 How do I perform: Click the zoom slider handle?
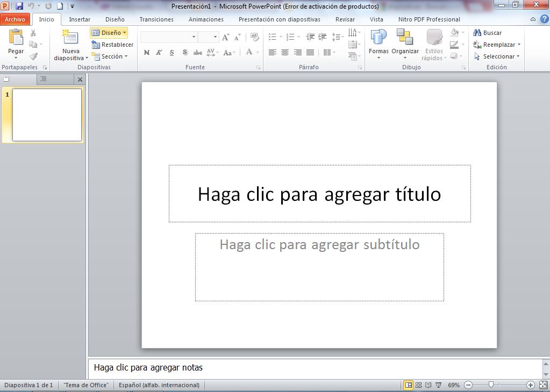point(491,385)
